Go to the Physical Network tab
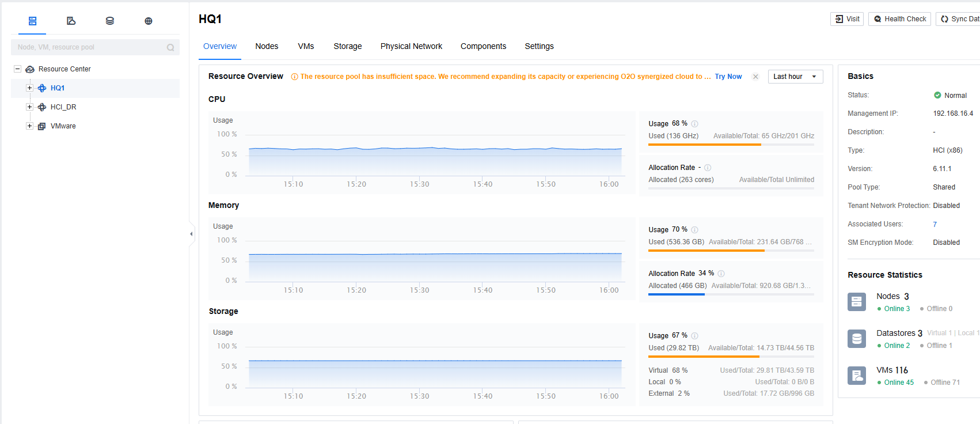980x424 pixels. click(x=411, y=46)
